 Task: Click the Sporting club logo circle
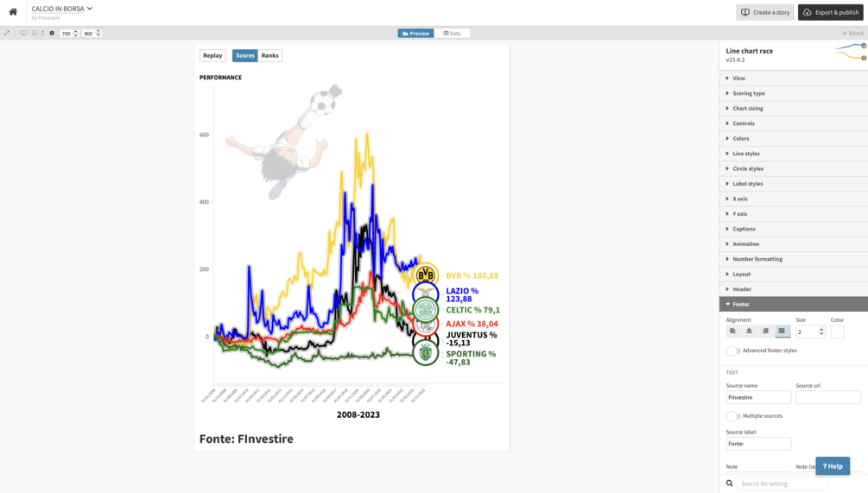tap(425, 353)
